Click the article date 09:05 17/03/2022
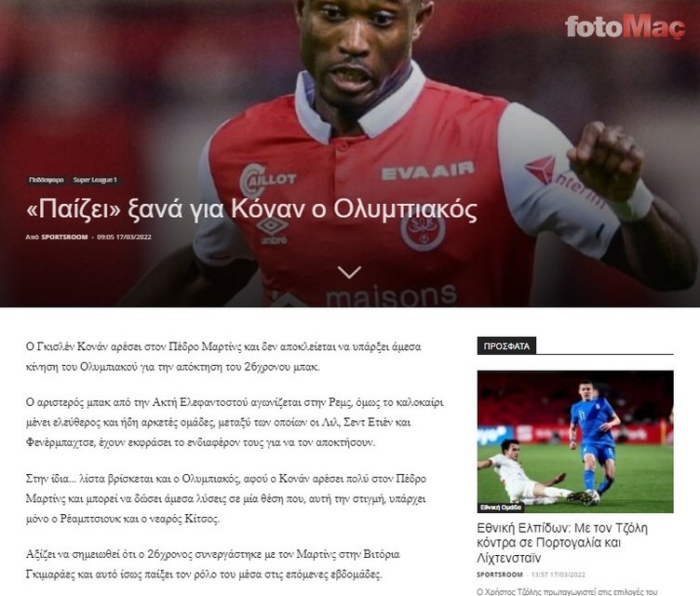Screen dimensions: 700x596 click(x=124, y=237)
